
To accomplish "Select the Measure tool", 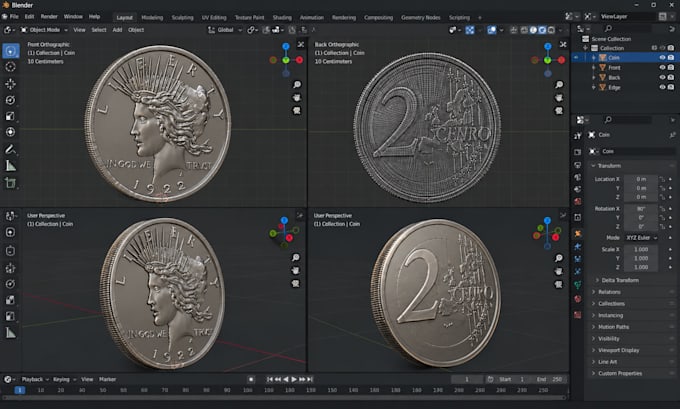I will pos(10,166).
